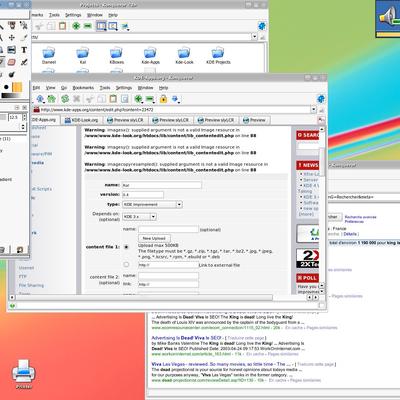
Task: Open the Settings menu in the back file manager window
Action: [73, 15]
